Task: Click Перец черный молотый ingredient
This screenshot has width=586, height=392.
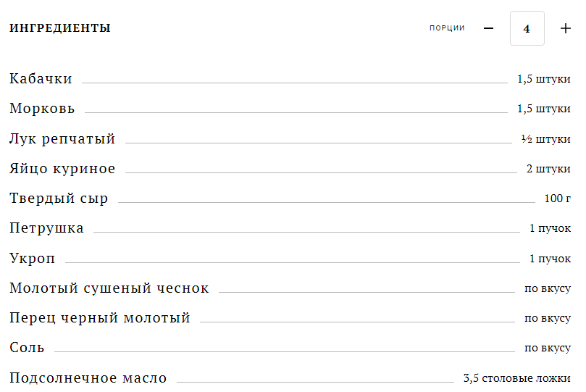Action: 100,318
